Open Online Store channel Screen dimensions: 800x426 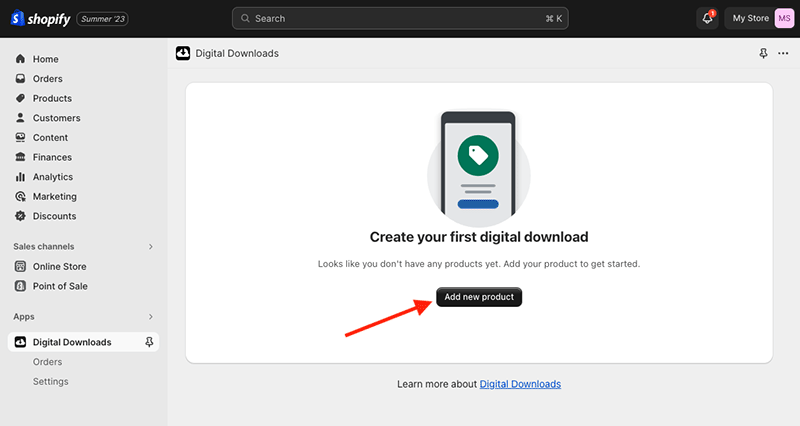click(59, 266)
